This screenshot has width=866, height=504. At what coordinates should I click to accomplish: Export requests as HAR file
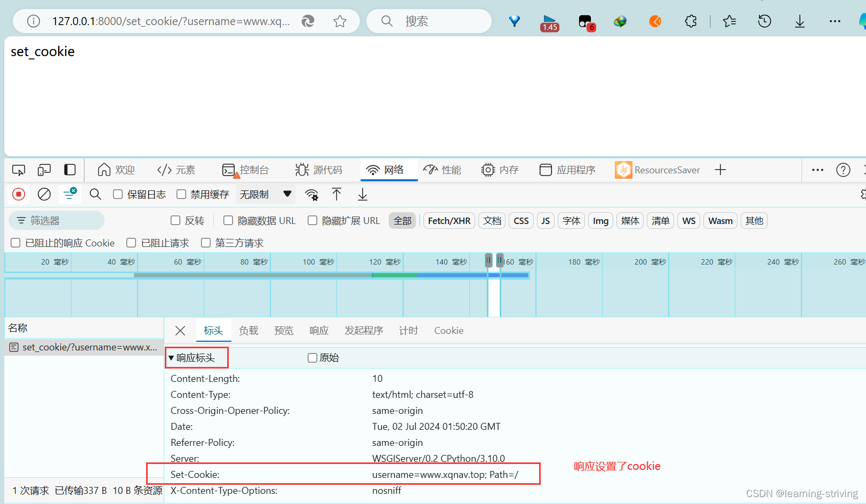tap(362, 194)
